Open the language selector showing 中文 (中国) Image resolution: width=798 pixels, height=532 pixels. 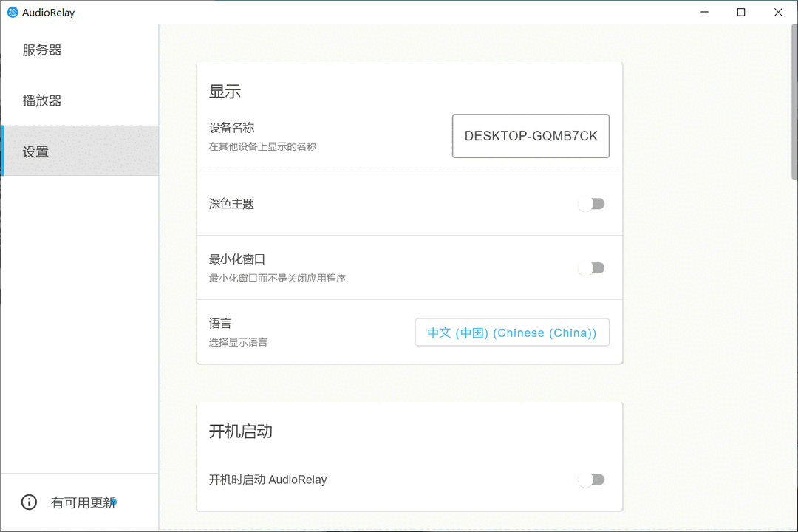click(x=511, y=332)
